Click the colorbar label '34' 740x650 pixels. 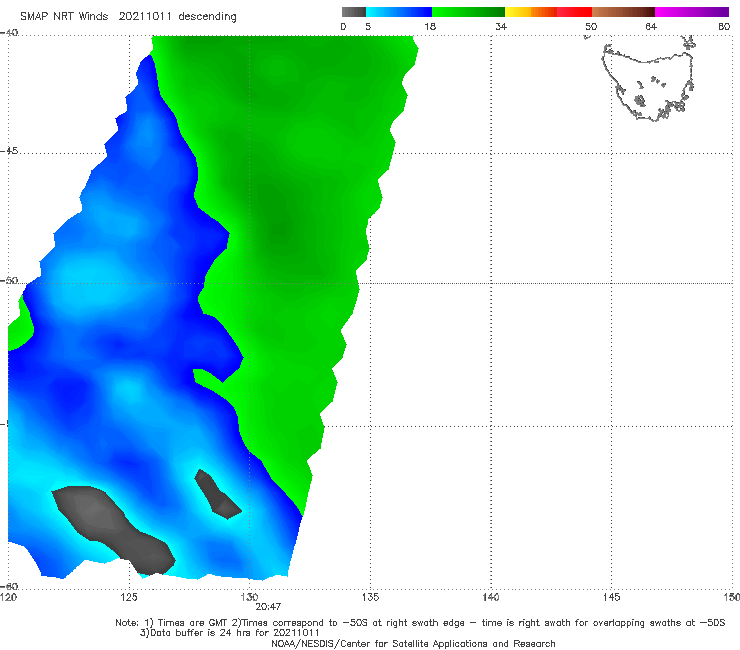(501, 27)
